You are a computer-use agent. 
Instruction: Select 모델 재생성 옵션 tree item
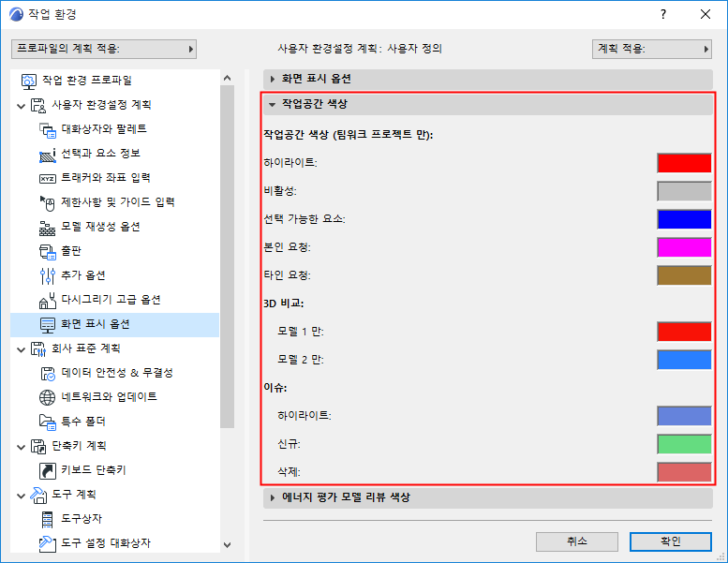click(x=101, y=227)
